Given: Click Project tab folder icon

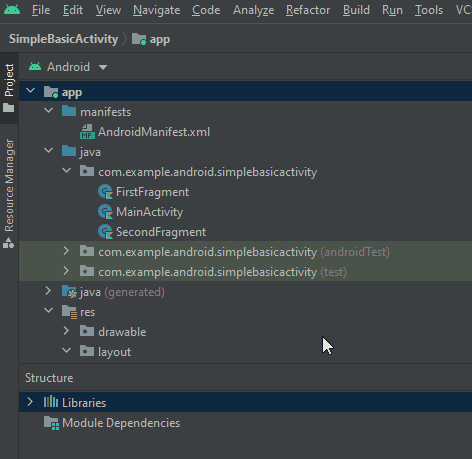Looking at the screenshot, I should [x=9, y=108].
